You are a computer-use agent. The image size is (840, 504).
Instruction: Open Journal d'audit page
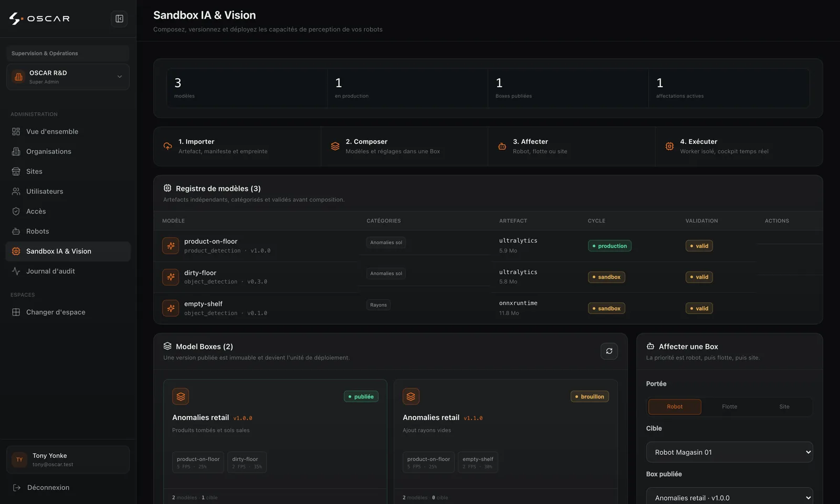click(68, 271)
